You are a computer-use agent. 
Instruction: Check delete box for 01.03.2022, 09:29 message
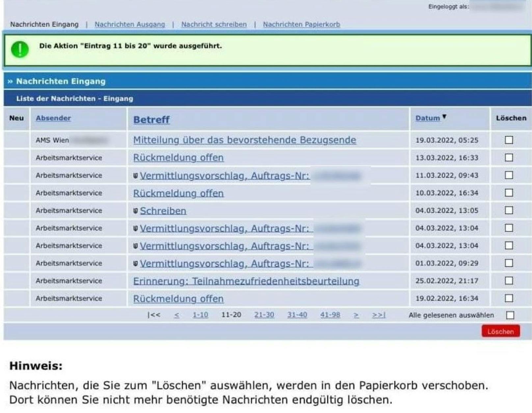(509, 263)
